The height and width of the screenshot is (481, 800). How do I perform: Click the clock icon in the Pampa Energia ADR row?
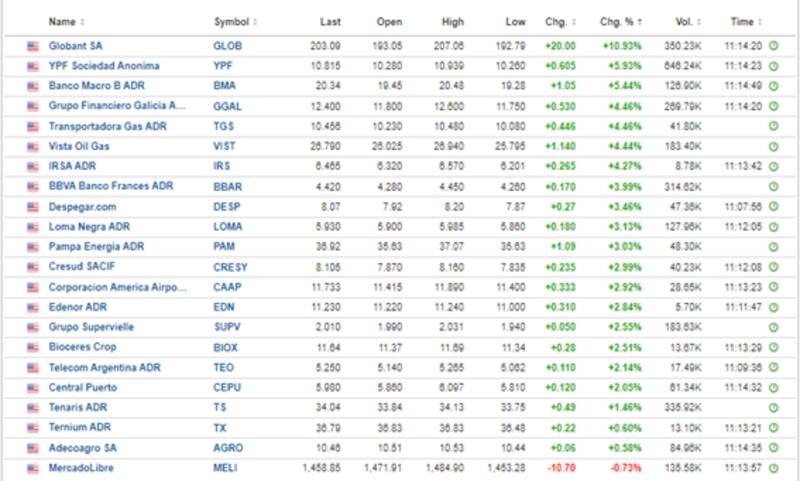773,247
